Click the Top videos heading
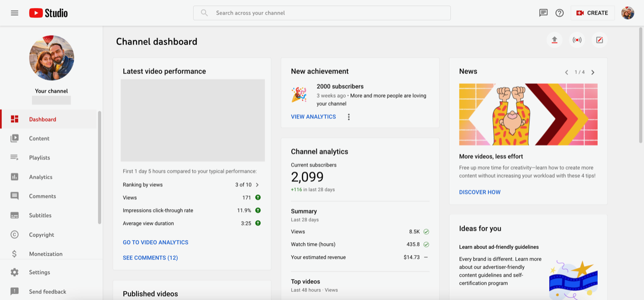The image size is (644, 300). coord(305,281)
